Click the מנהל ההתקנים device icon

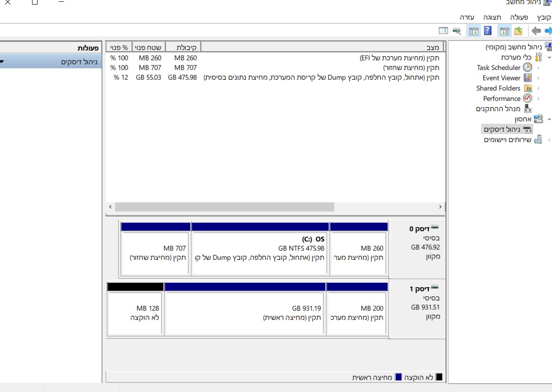(528, 109)
